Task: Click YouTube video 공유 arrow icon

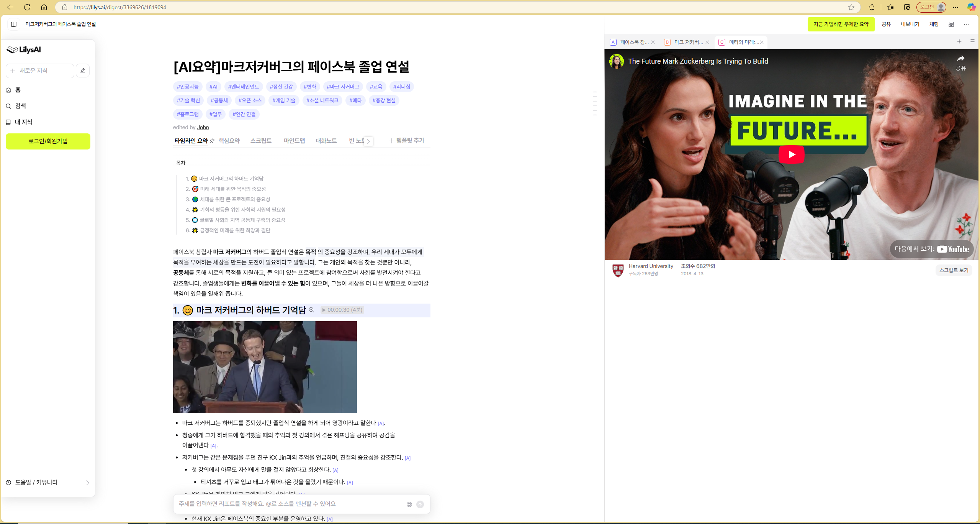Action: click(960, 62)
